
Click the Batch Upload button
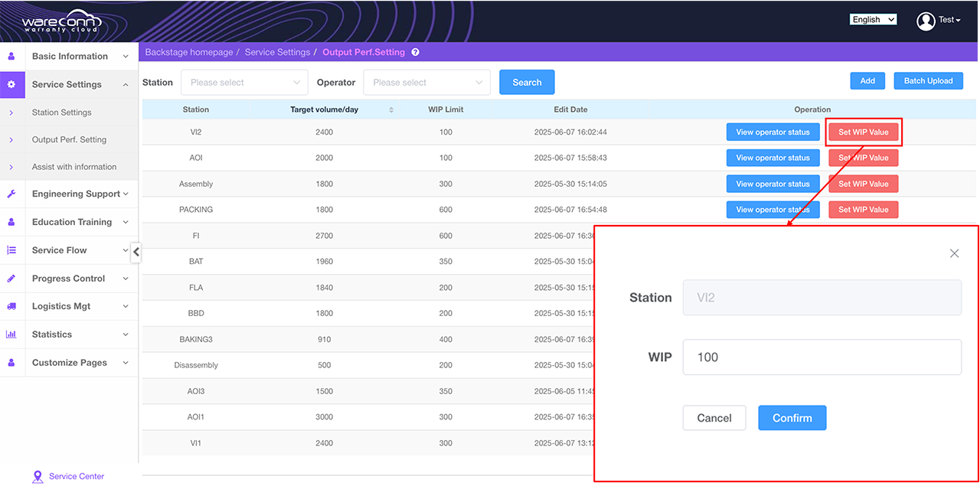point(928,81)
